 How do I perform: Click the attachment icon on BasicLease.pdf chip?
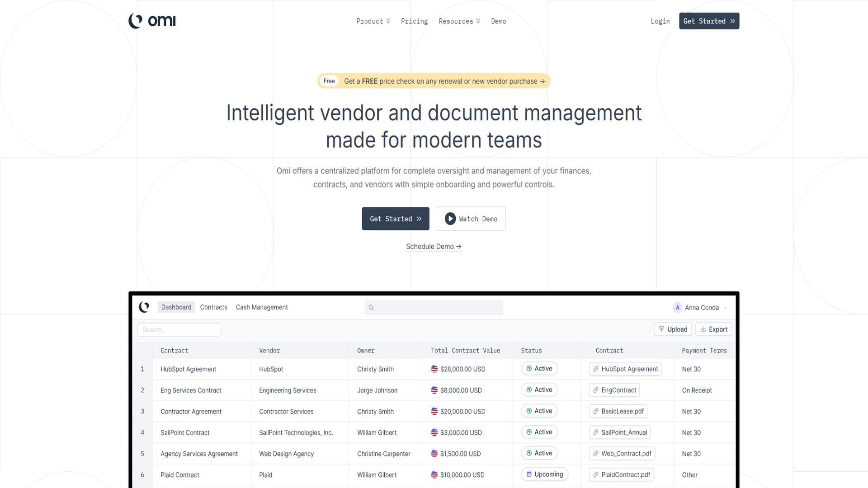click(x=596, y=411)
